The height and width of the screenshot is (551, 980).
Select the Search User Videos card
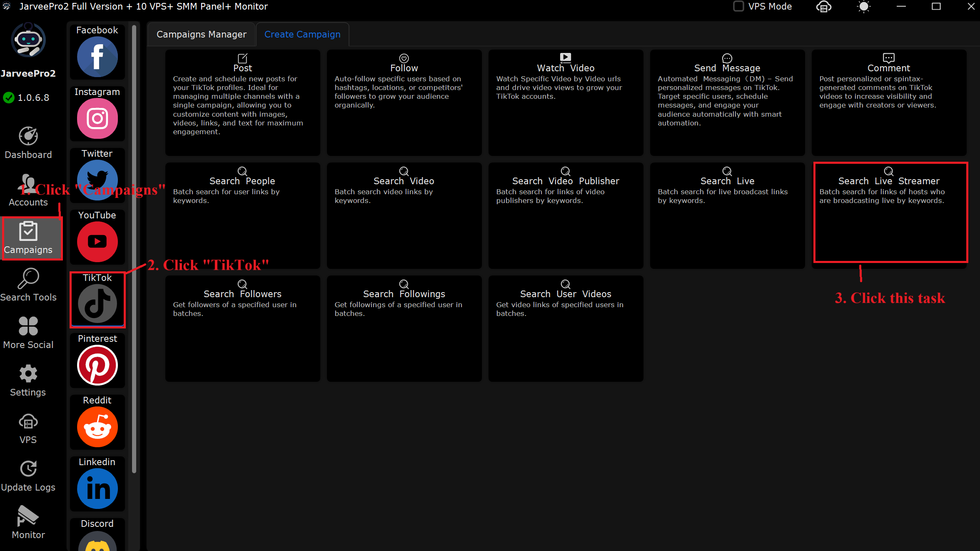pos(566,328)
